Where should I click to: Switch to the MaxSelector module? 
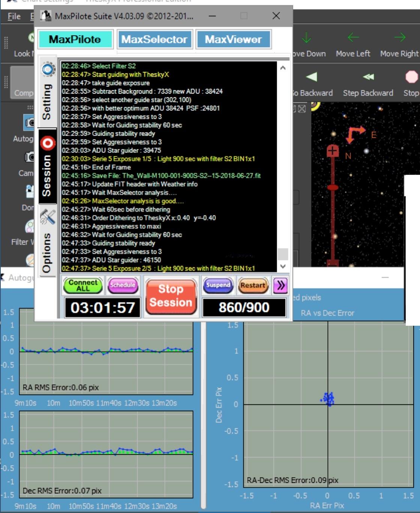154,39
